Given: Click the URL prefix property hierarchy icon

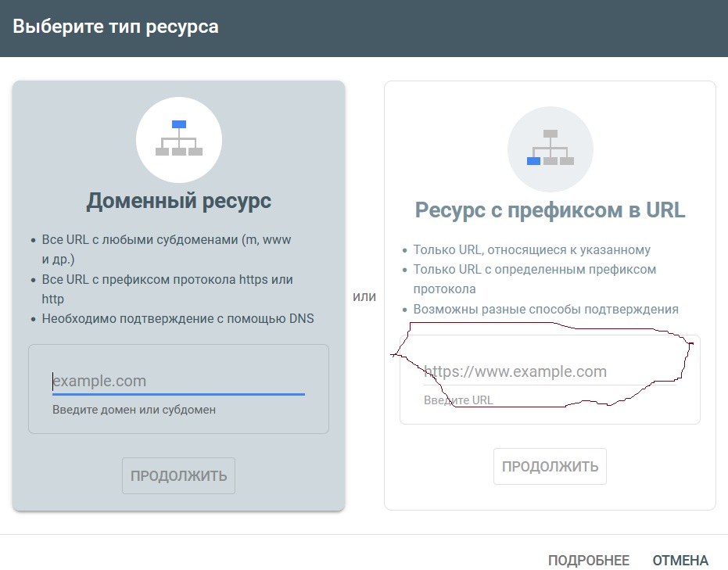Looking at the screenshot, I should [x=550, y=148].
